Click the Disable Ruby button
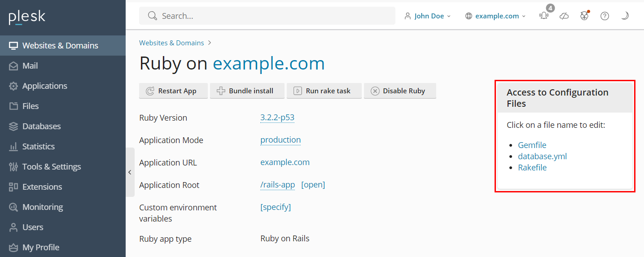The width and height of the screenshot is (644, 257). [x=400, y=91]
